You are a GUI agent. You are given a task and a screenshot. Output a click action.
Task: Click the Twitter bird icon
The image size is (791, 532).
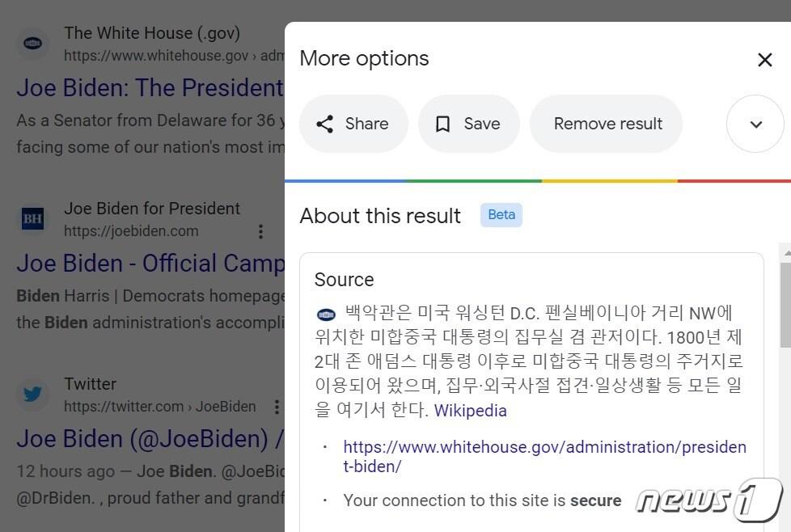32,395
